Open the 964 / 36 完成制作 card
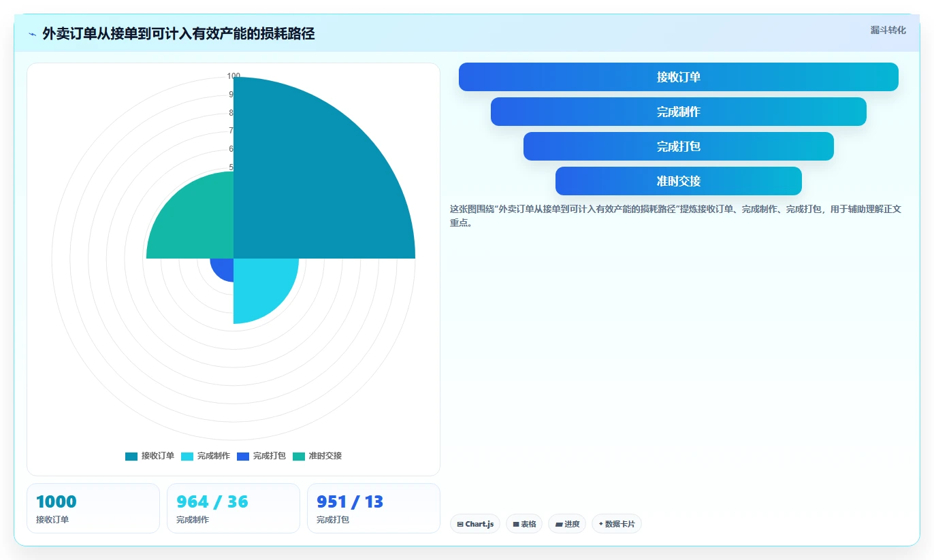This screenshot has height=560, width=934. [233, 508]
